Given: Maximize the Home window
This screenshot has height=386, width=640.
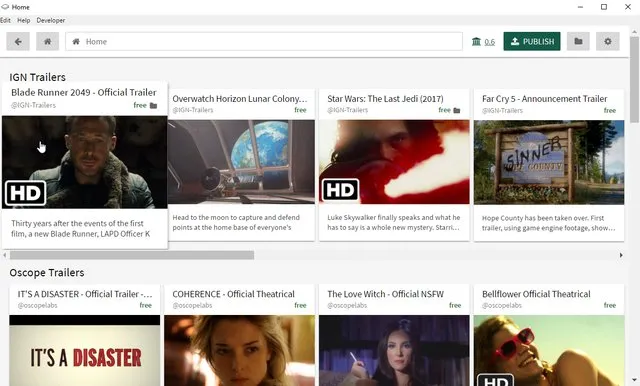Looking at the screenshot, I should (604, 7).
